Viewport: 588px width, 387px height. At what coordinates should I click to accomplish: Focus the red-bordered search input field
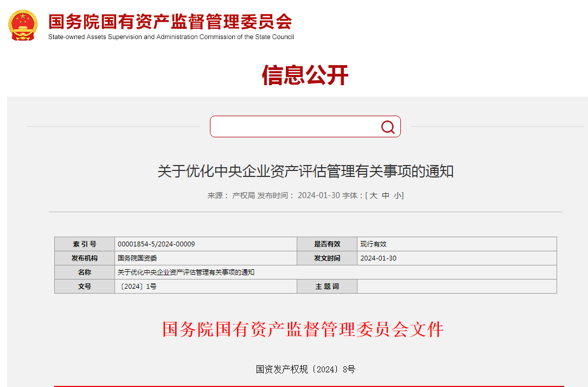pos(305,126)
